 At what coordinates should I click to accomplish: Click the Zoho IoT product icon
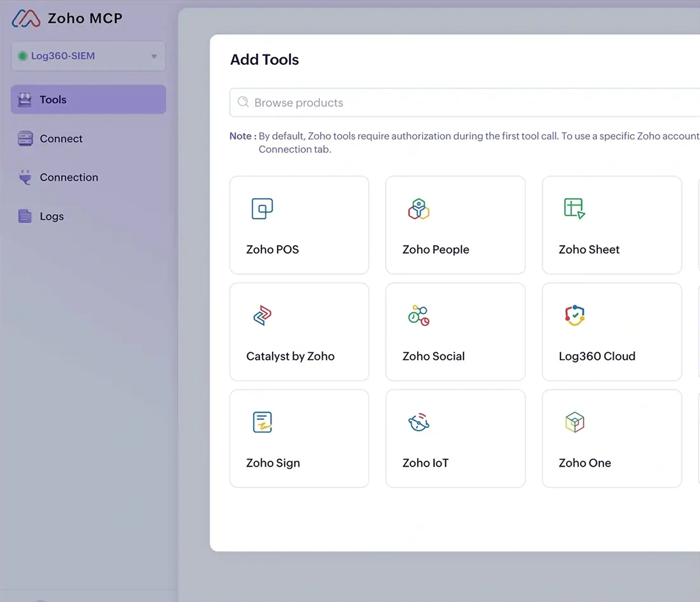[x=418, y=422]
